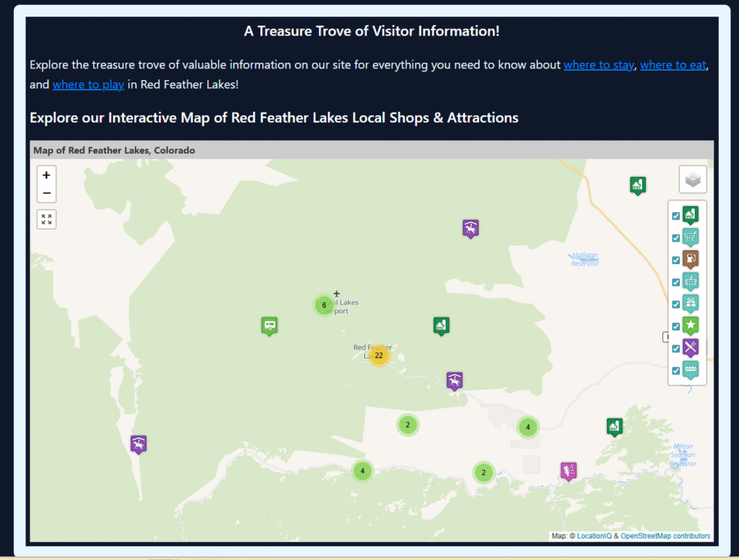Click the purple horseback riding marker near the top
739x560 pixels.
pos(471,228)
